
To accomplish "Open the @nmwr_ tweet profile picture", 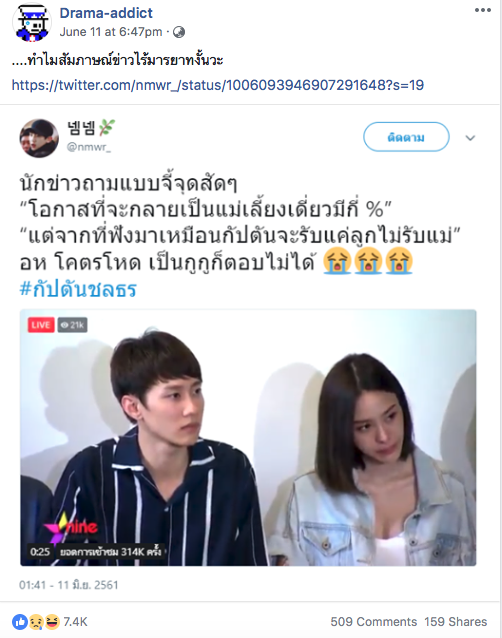I will (39, 138).
